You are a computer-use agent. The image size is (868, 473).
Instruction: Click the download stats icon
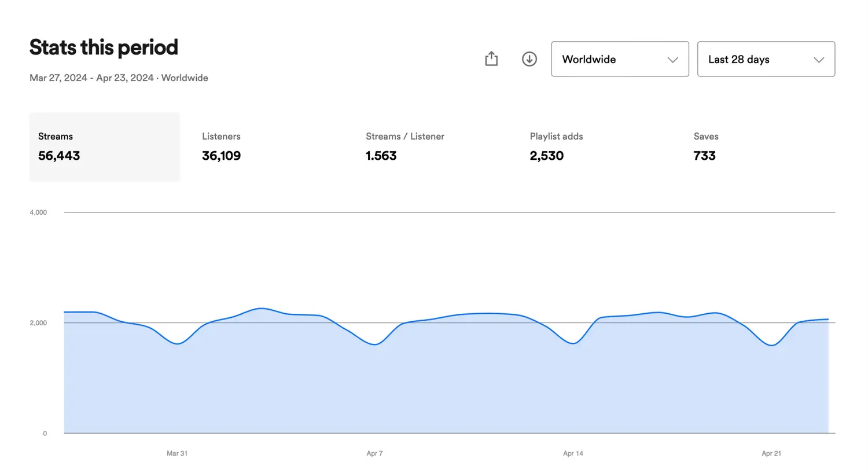[529, 58]
